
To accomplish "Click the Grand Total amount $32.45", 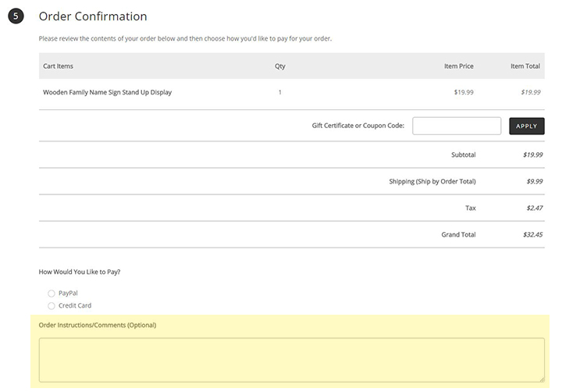I will point(533,234).
